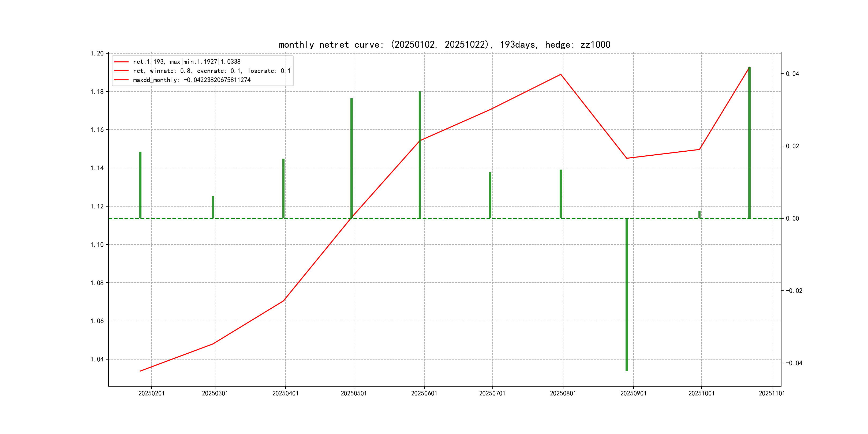868x434 pixels.
Task: Click the winrate legend entry
Action: [212, 71]
